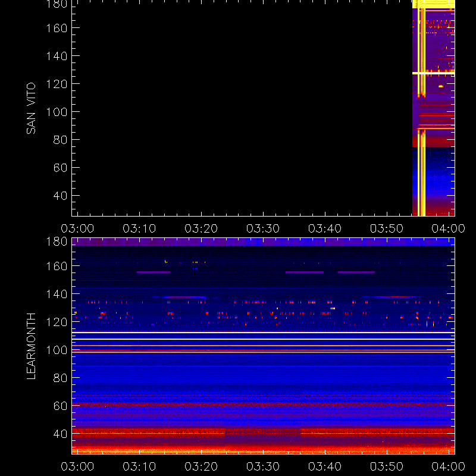The image size is (476, 476).
Task: Select the 120 tick label on San Vito plot
Action: [57, 84]
